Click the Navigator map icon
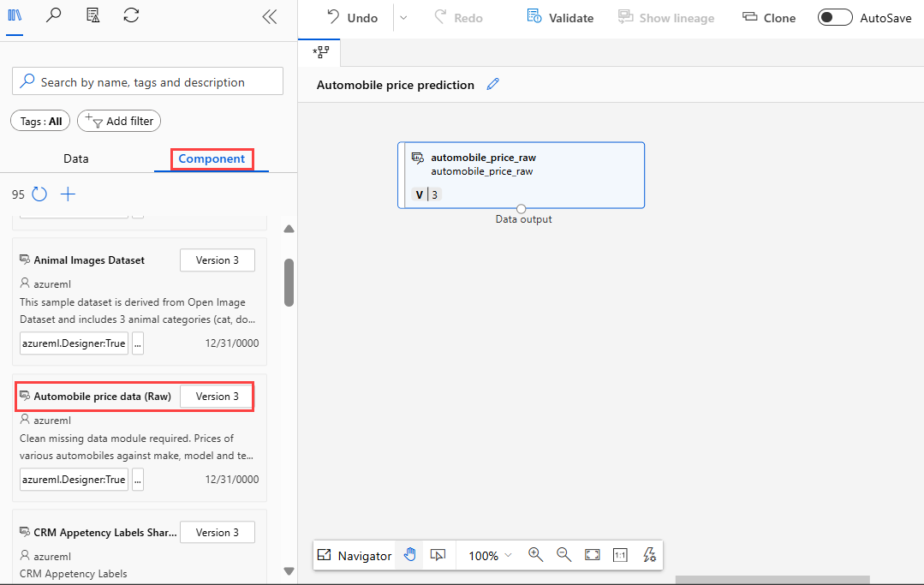This screenshot has height=585, width=924. tap(324, 555)
